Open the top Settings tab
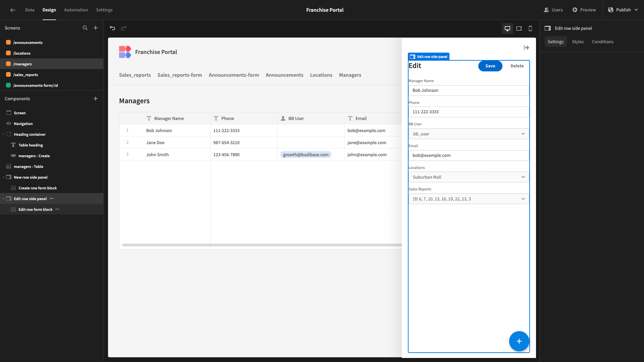 coord(104,10)
